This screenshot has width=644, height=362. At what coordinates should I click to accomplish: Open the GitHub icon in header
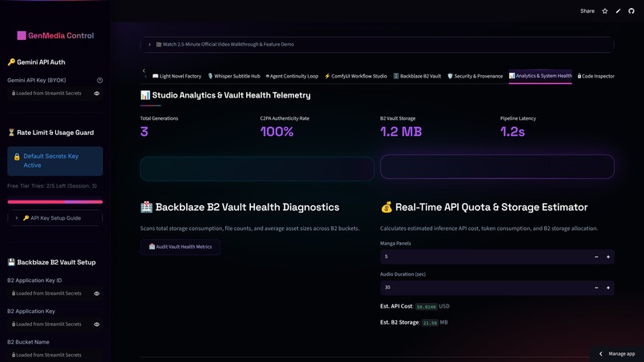[631, 11]
